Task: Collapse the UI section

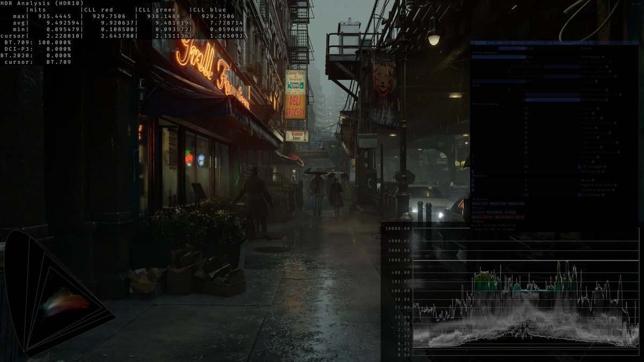Action: 474,85
